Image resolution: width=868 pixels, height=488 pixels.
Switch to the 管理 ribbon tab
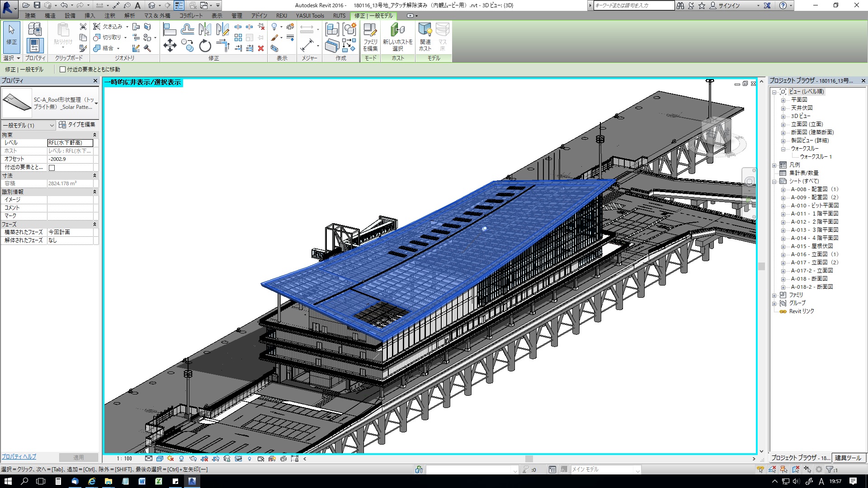click(x=237, y=15)
